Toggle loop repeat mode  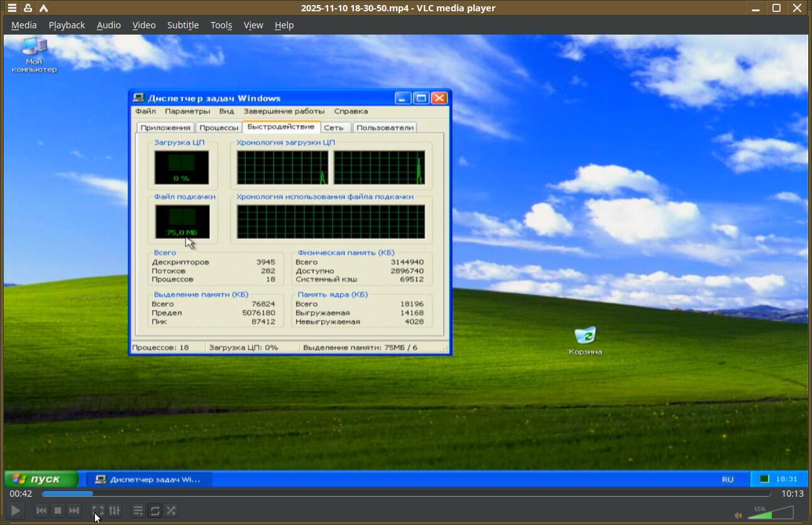coord(155,511)
